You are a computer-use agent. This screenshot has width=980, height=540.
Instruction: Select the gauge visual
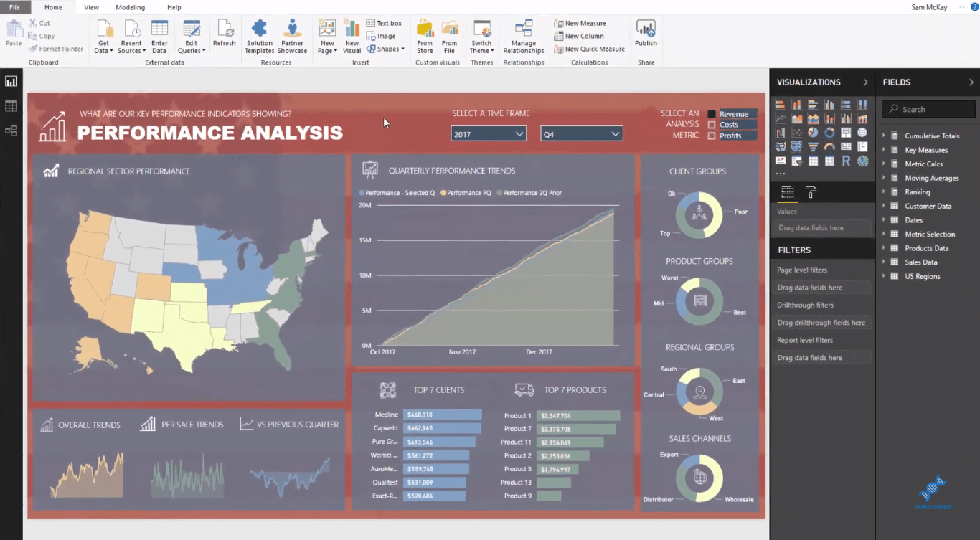(x=829, y=146)
